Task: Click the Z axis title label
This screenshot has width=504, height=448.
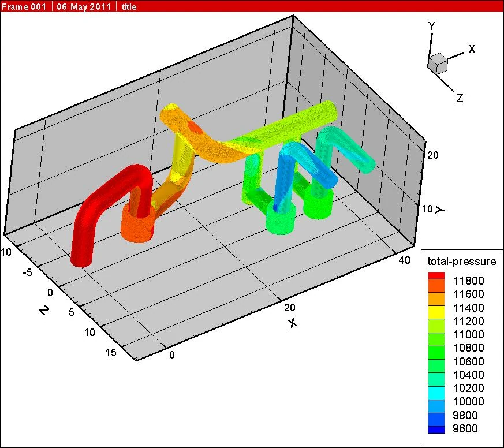Action: point(44,309)
